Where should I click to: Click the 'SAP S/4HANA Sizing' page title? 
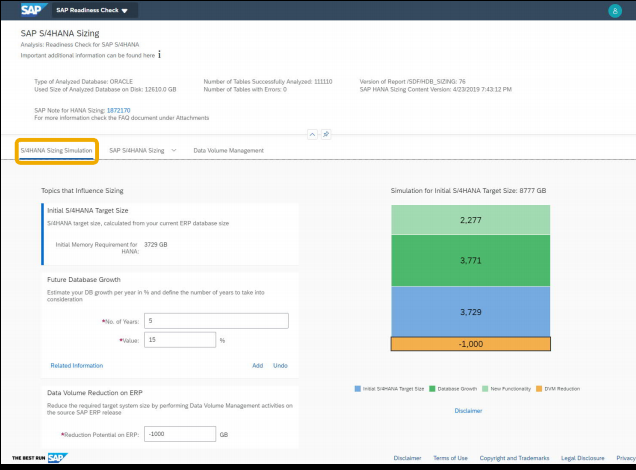60,33
